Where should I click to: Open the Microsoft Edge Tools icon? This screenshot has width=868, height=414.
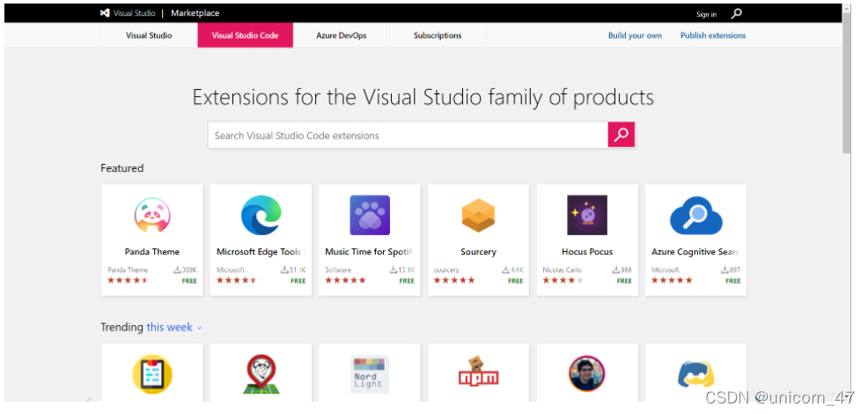261,215
